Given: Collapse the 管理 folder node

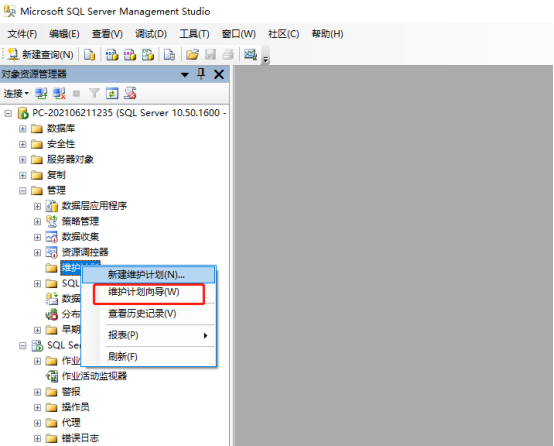Looking at the screenshot, I should [23, 191].
